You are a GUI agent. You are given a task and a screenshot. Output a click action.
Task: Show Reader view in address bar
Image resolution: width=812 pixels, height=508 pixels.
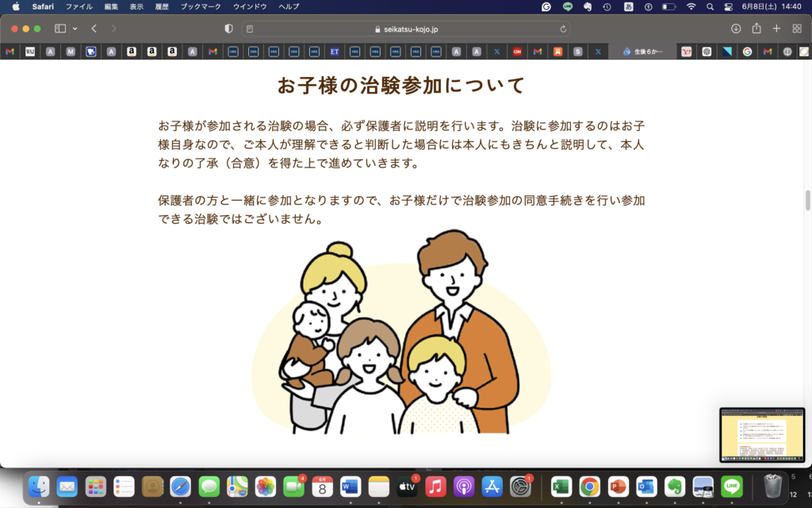(x=250, y=29)
